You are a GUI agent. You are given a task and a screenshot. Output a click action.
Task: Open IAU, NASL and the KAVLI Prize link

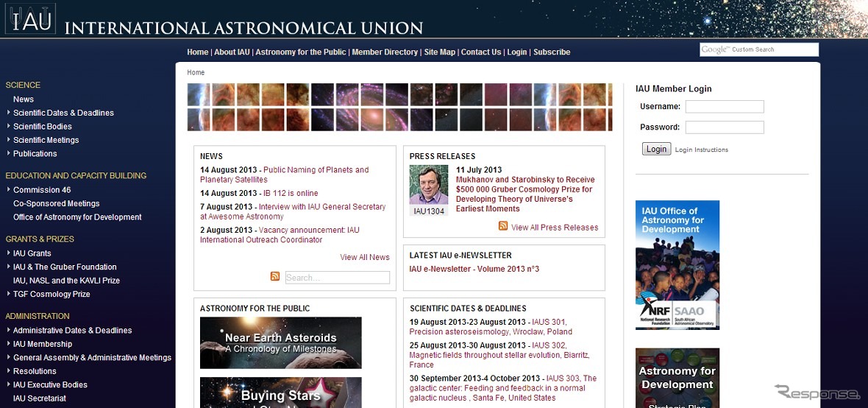[66, 281]
